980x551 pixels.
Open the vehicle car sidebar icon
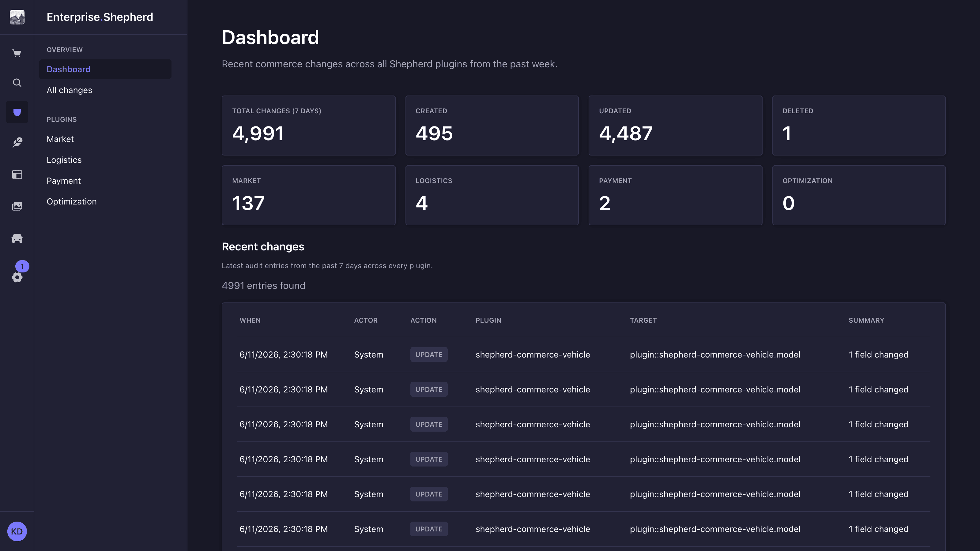click(x=17, y=238)
